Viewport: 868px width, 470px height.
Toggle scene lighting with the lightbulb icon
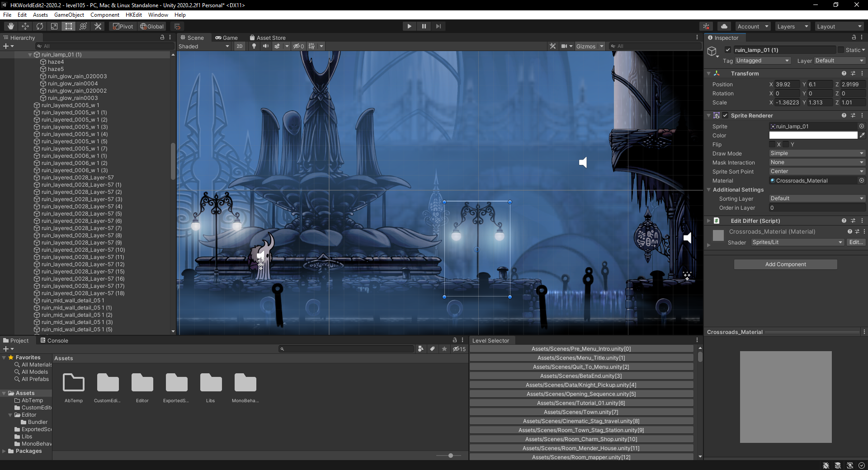254,46
